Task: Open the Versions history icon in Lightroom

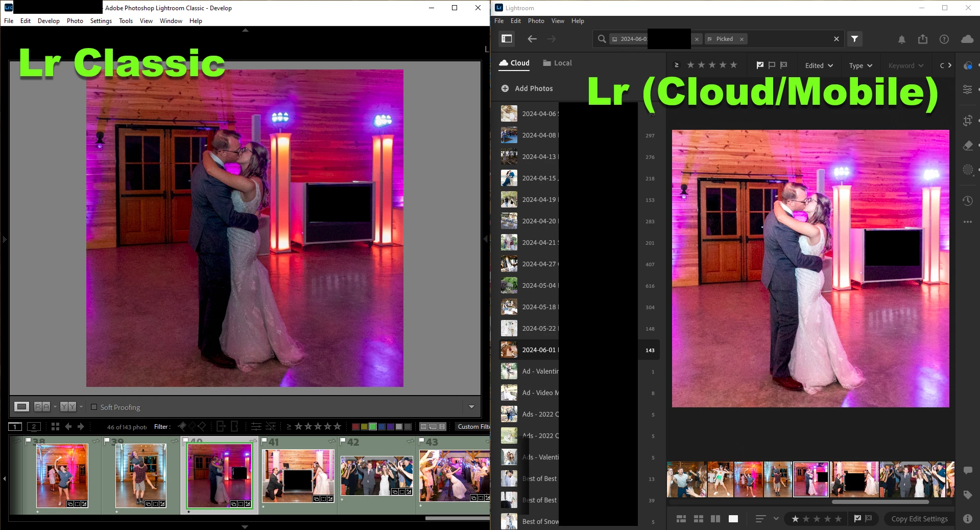Action: [967, 201]
